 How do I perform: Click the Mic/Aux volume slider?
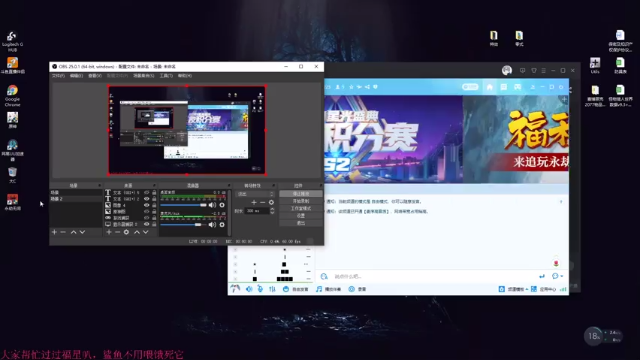coord(183,224)
